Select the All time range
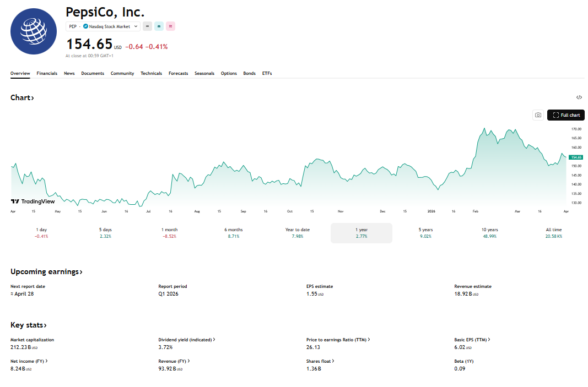This screenshot has width=588, height=387. (554, 233)
